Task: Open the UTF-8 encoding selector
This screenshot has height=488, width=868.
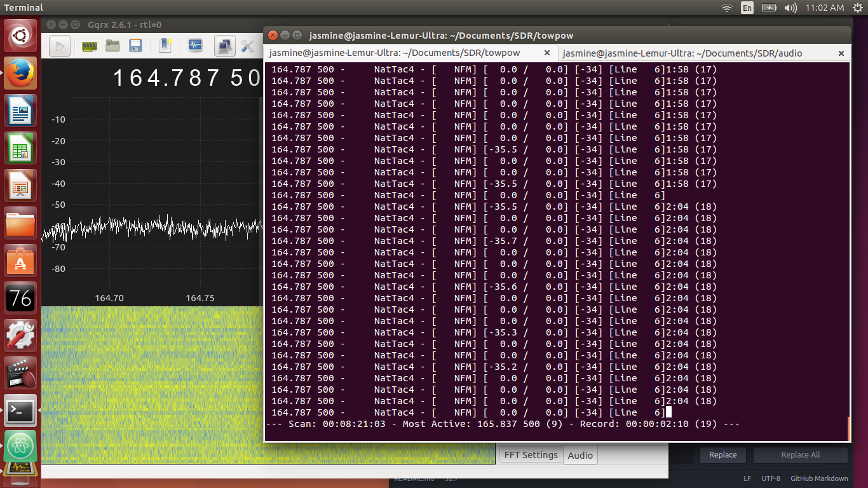Action: [770, 478]
